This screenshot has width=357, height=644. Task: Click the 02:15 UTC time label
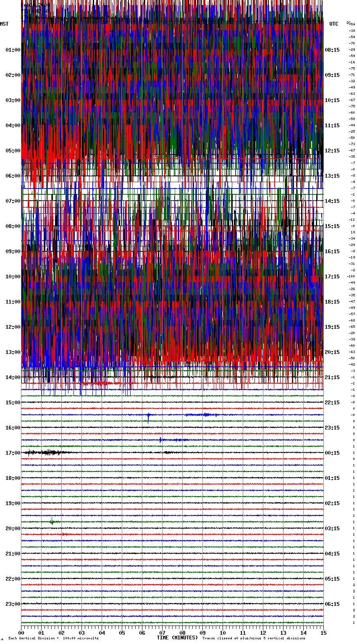tap(332, 503)
